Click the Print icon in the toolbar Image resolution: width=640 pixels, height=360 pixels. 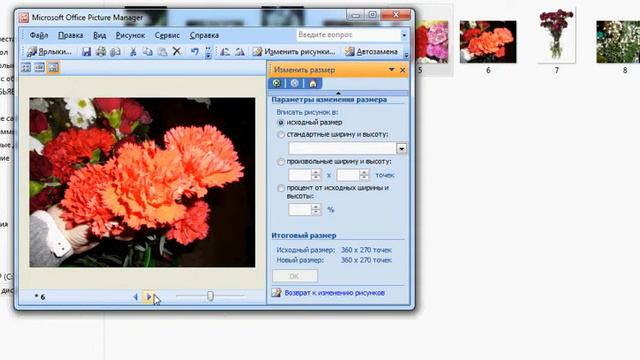pos(101,52)
